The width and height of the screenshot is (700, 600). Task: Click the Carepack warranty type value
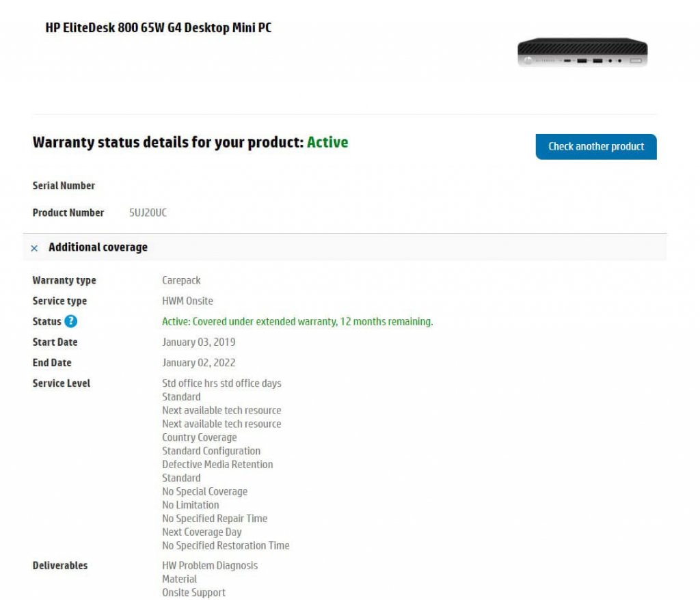click(181, 280)
